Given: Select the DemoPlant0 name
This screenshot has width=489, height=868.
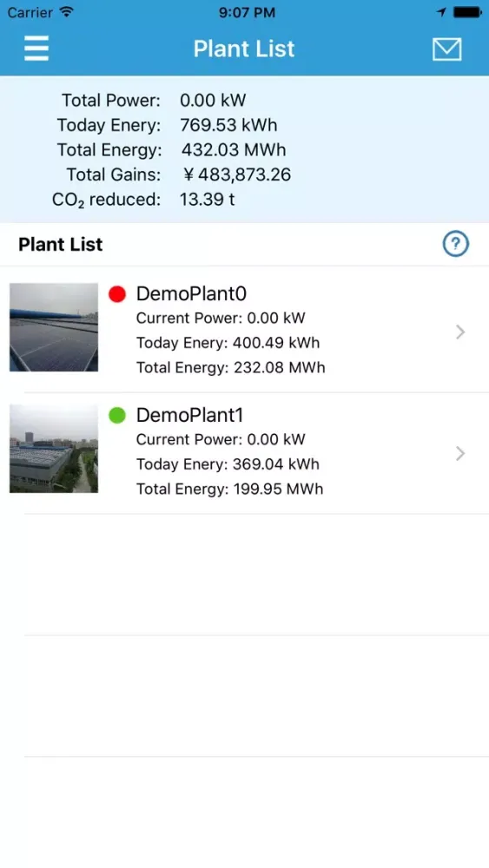Looking at the screenshot, I should (x=191, y=293).
